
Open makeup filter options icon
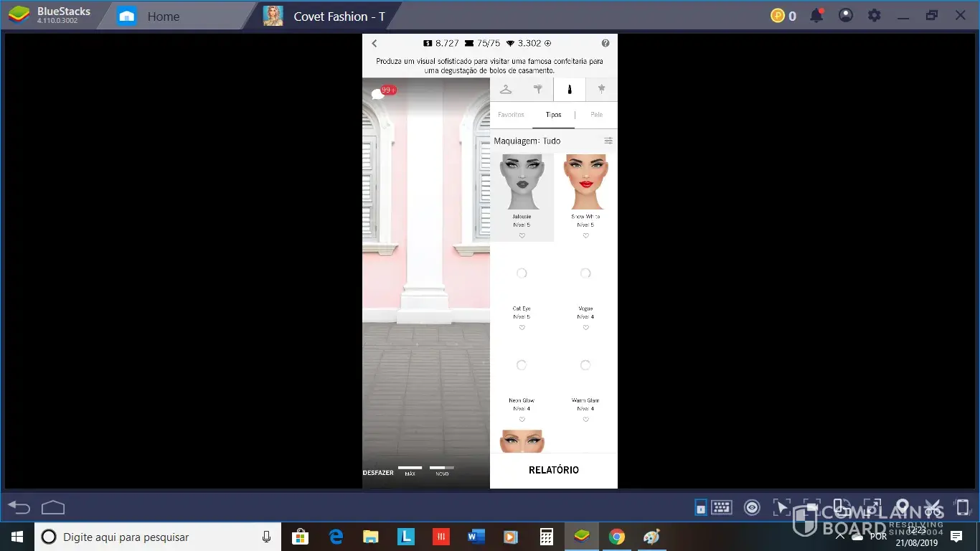tap(608, 141)
